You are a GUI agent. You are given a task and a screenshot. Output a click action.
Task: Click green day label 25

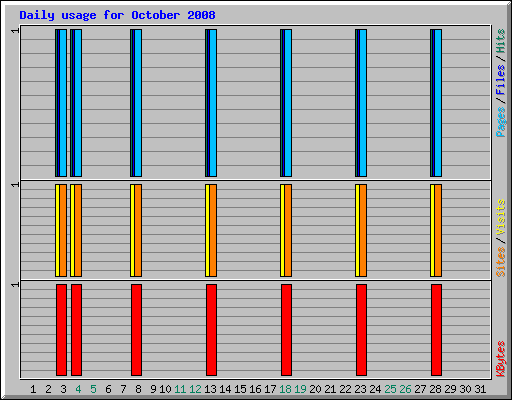[x=390, y=389]
